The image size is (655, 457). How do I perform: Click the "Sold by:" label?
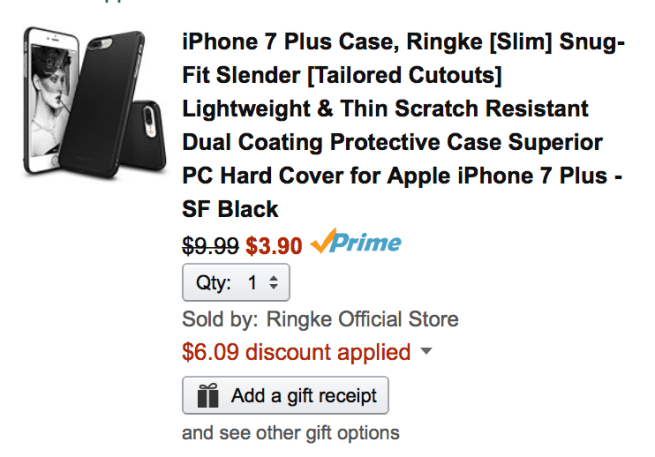click(219, 320)
